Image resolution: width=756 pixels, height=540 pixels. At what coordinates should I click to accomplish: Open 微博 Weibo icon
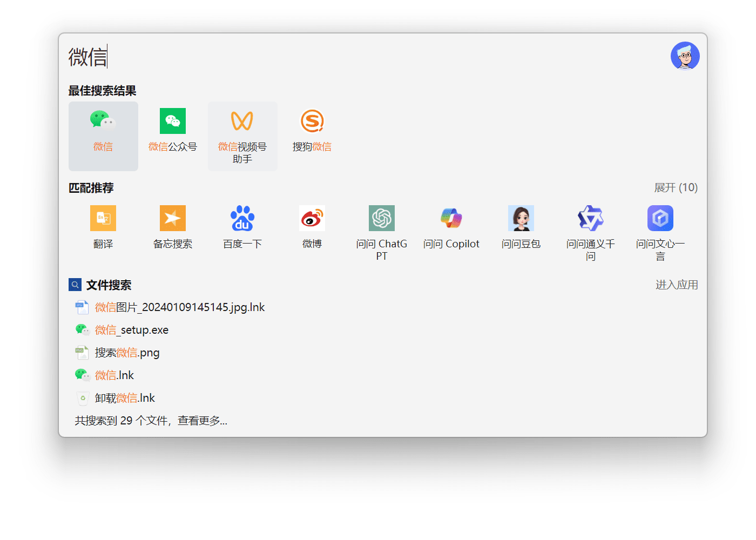[x=312, y=218]
